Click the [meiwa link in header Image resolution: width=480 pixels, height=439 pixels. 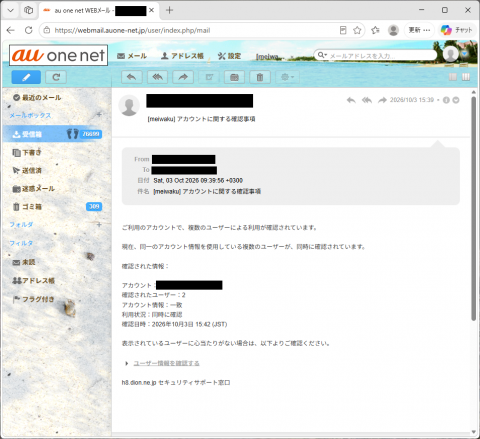(268, 57)
